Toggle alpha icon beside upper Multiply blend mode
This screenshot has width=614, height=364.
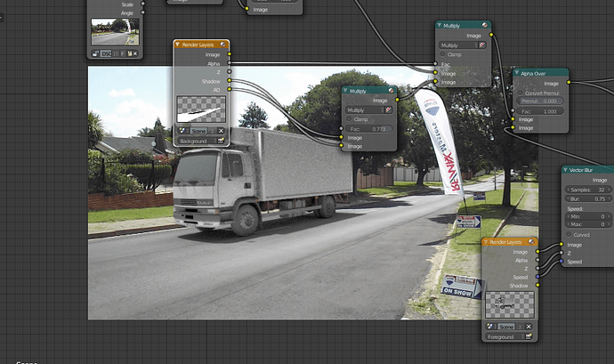482,45
